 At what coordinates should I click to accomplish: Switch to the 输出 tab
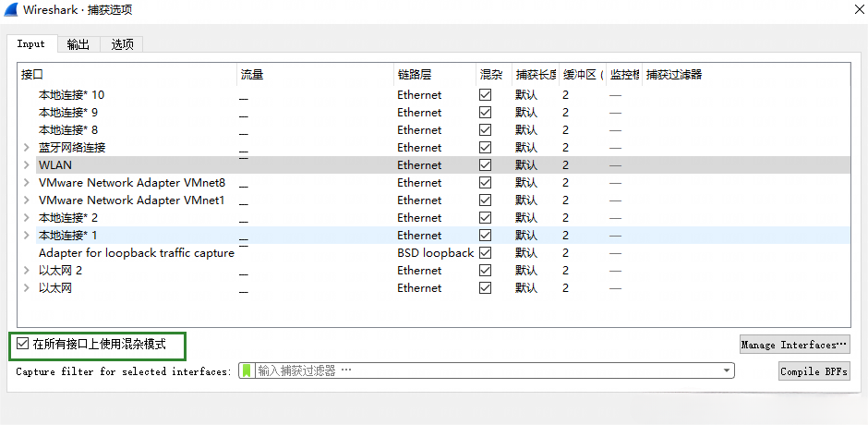click(x=78, y=44)
